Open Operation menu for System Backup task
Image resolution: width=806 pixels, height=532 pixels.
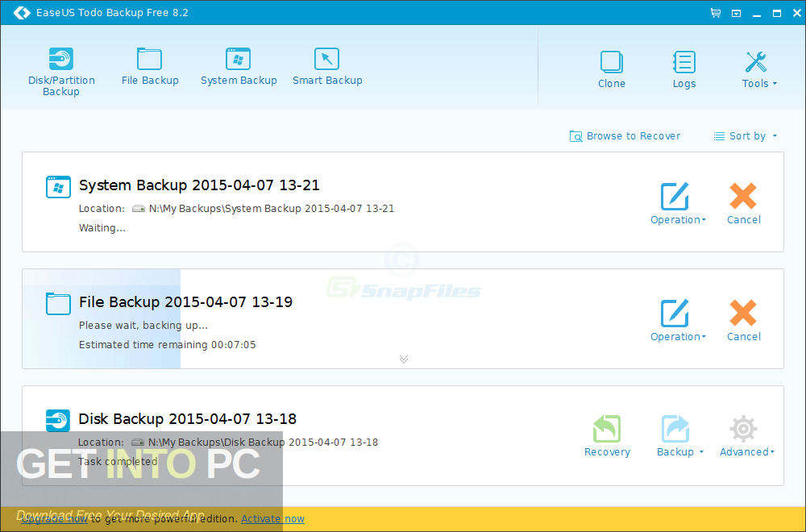point(678,204)
